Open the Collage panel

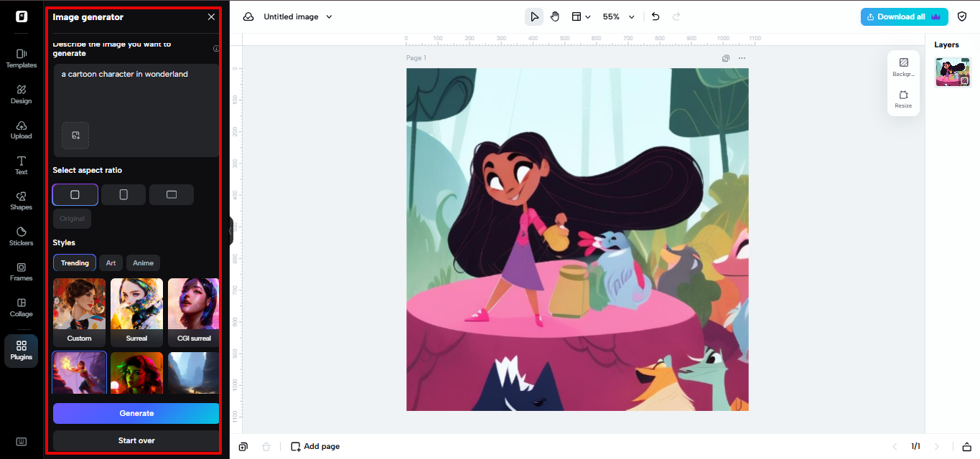[21, 307]
